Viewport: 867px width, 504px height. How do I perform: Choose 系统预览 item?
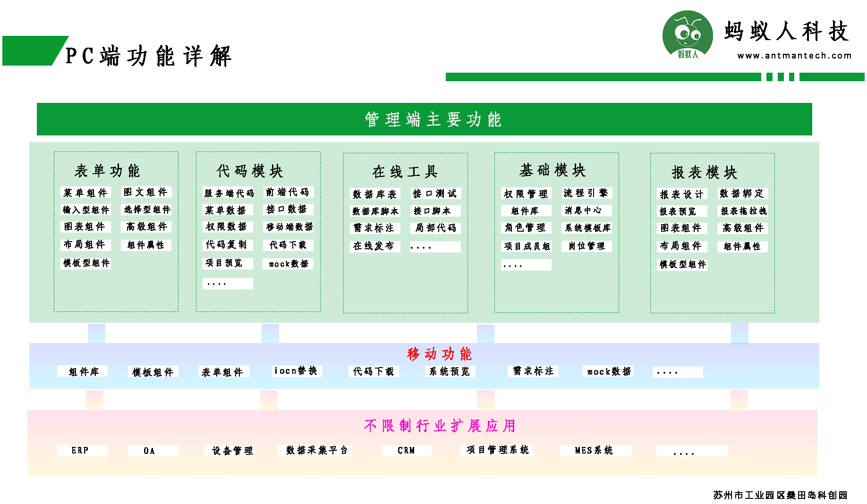(x=449, y=371)
